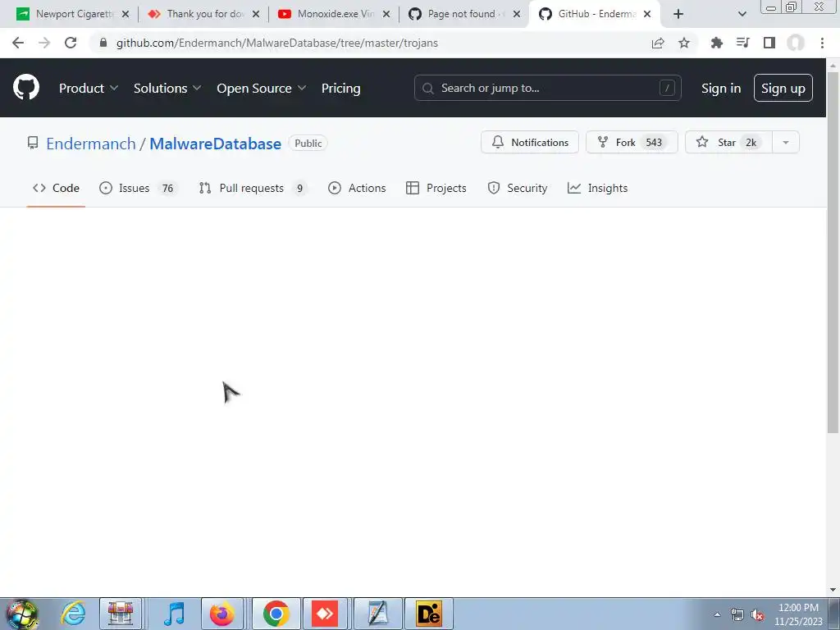Open the Windows Start menu
840x630 pixels.
(22, 614)
